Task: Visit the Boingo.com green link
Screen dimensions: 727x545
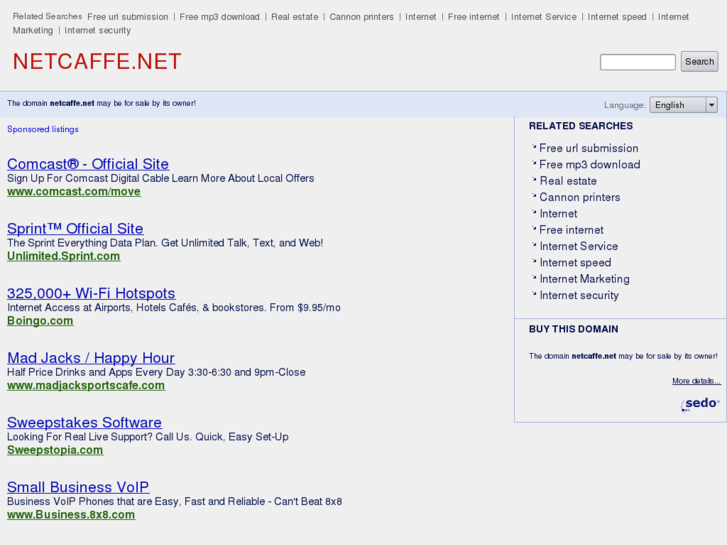Action: pos(40,321)
